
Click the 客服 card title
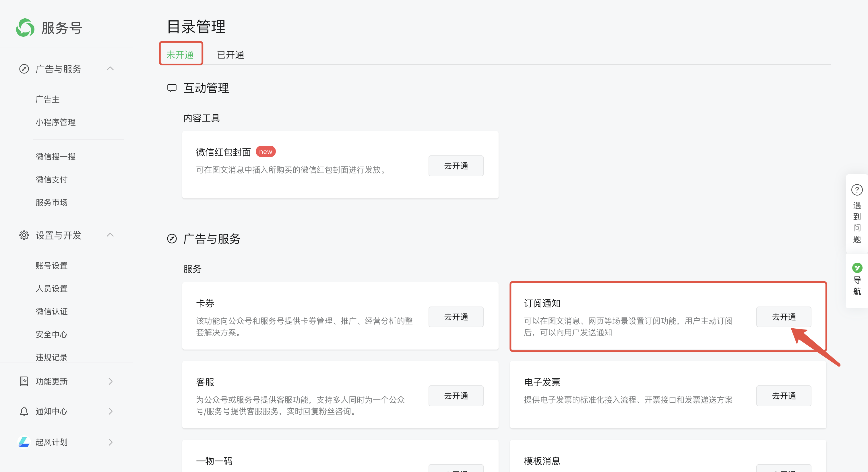click(205, 382)
